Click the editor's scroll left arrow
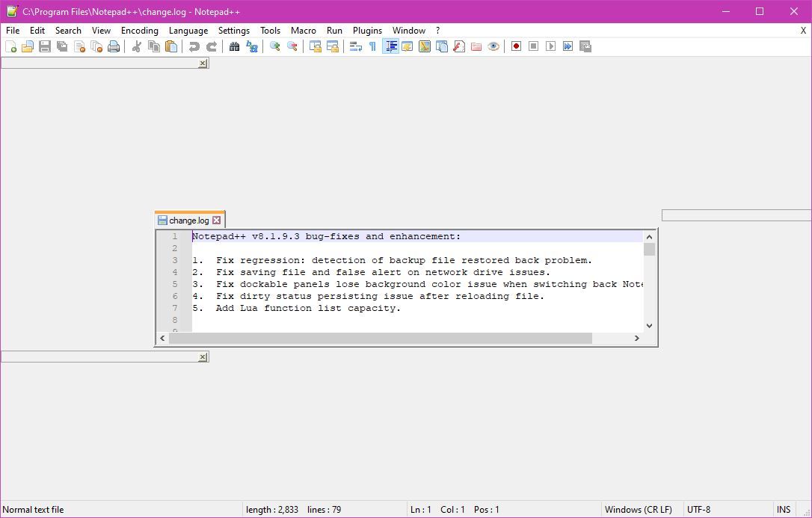Screen dimensions: 812x518 pyautogui.click(x=162, y=339)
